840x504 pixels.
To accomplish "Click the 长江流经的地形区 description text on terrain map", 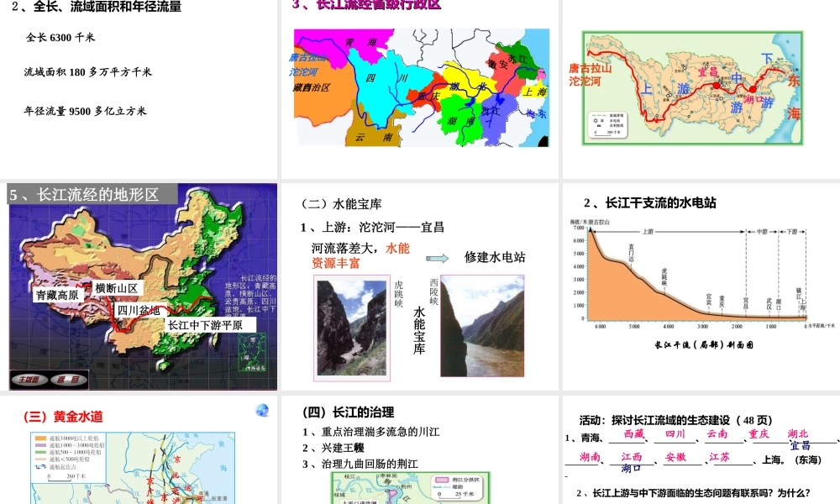I will click(x=250, y=297).
